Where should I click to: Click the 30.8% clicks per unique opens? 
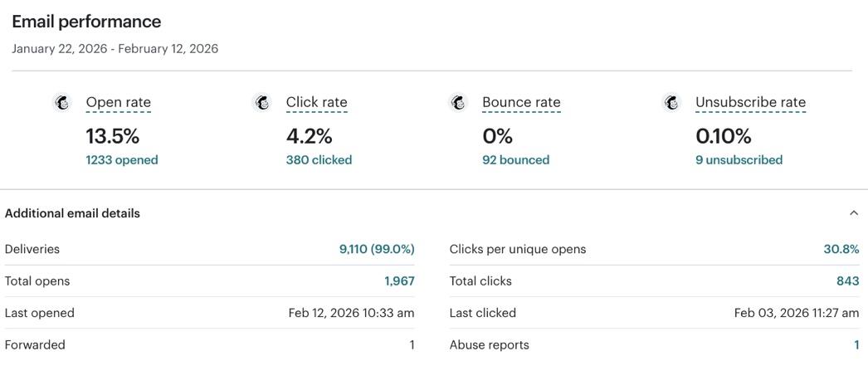tap(841, 249)
